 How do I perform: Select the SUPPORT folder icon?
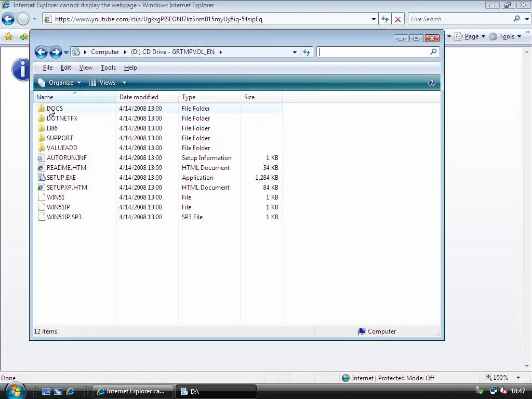41,138
